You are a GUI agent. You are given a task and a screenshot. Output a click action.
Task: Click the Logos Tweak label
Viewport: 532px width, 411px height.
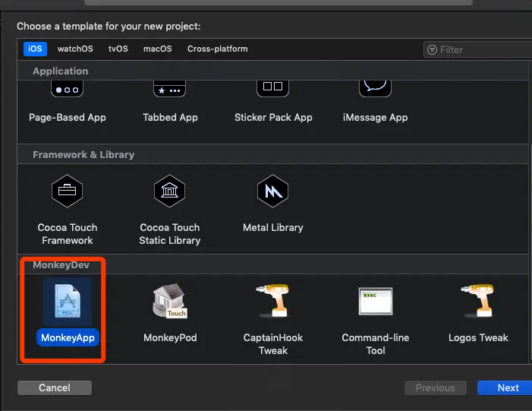pos(478,337)
